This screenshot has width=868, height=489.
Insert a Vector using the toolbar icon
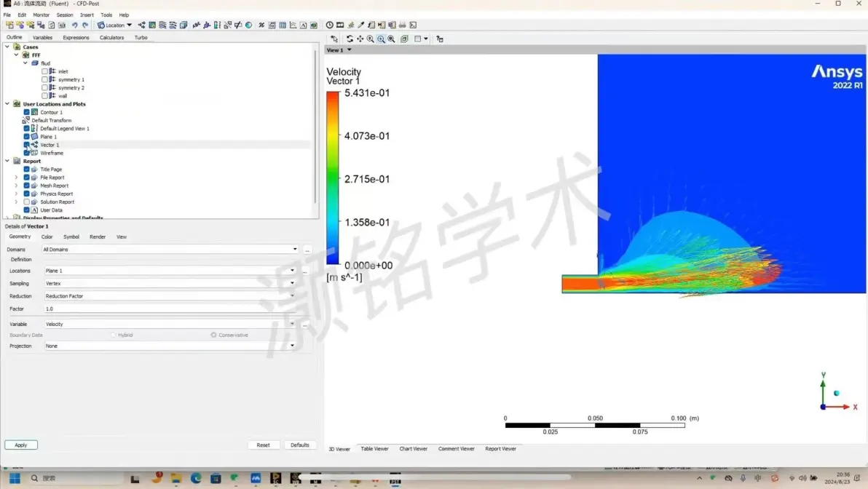pyautogui.click(x=142, y=25)
